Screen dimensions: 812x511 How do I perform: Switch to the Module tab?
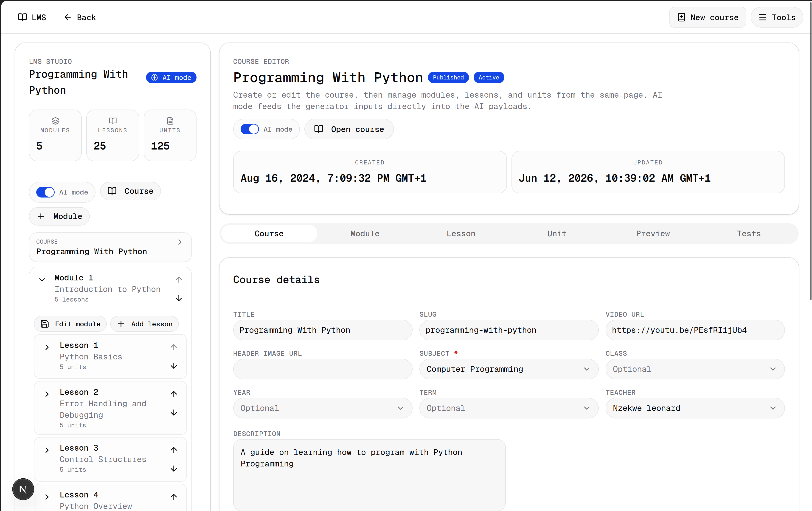365,233
